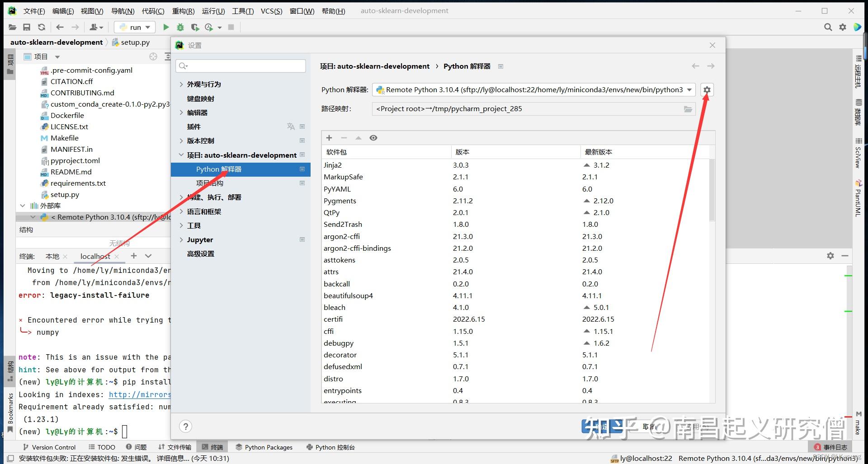
Task: Click the stop process toolbar icon
Action: coord(231,27)
